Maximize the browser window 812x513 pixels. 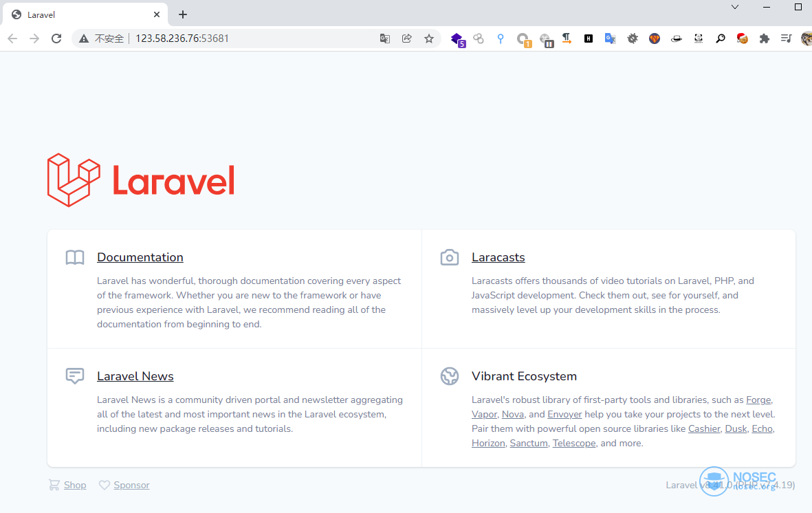click(798, 8)
